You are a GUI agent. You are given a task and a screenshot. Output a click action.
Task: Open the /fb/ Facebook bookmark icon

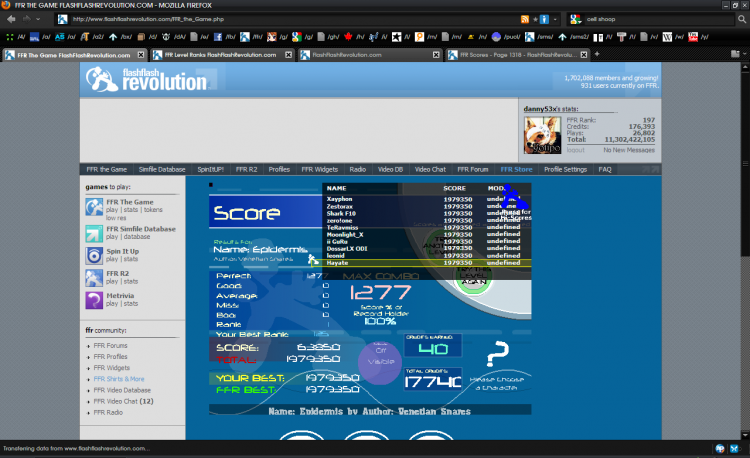click(218, 37)
